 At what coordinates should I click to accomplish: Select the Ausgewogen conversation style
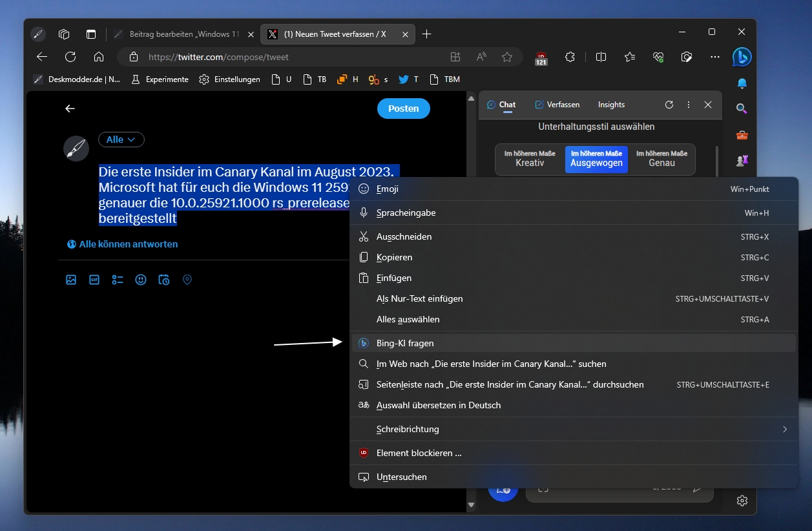[596, 159]
